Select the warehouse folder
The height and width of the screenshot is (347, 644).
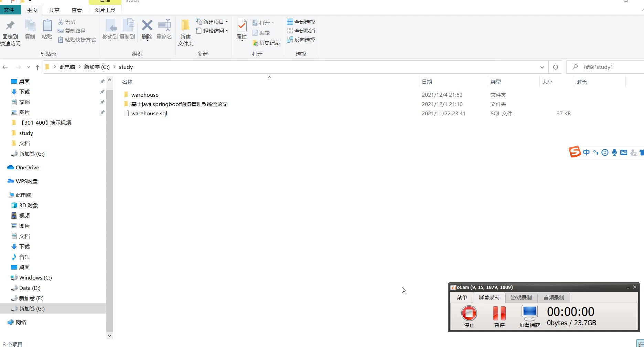pos(145,95)
